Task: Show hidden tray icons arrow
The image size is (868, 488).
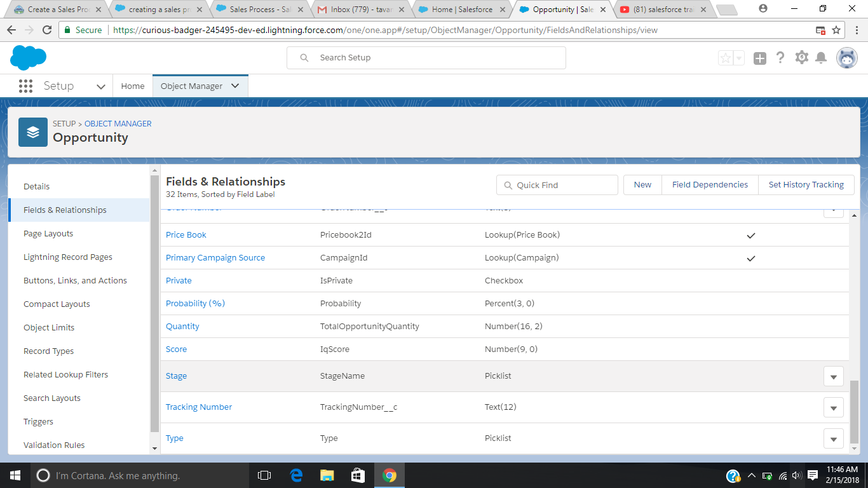Action: [x=752, y=475]
